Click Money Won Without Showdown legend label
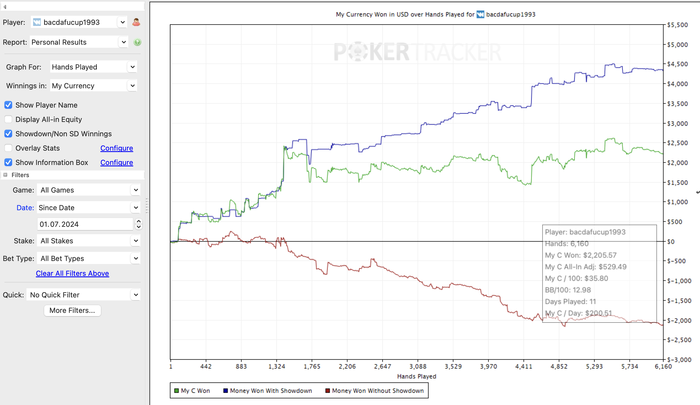The width and height of the screenshot is (700, 405). (378, 391)
